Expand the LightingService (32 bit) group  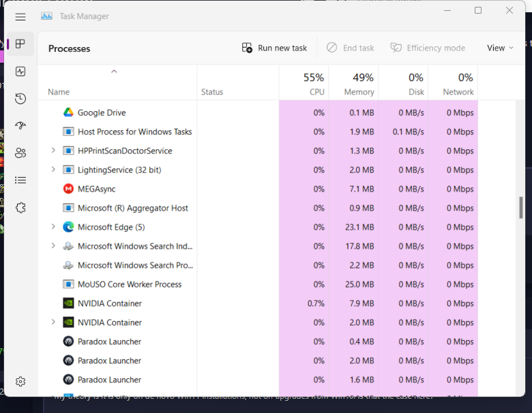point(53,169)
